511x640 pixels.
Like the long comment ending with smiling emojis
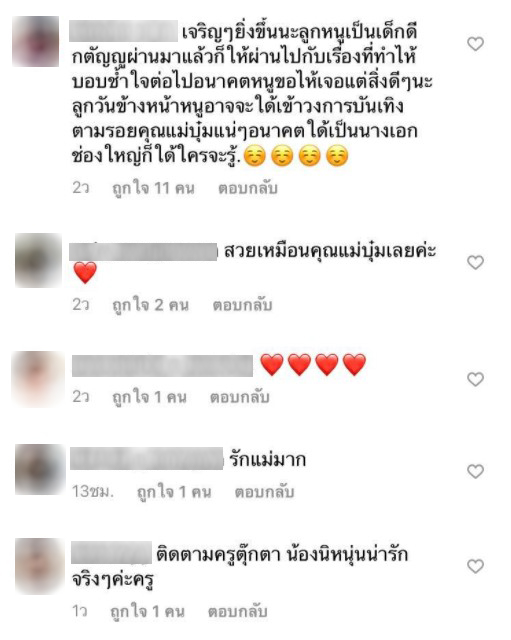(x=475, y=44)
